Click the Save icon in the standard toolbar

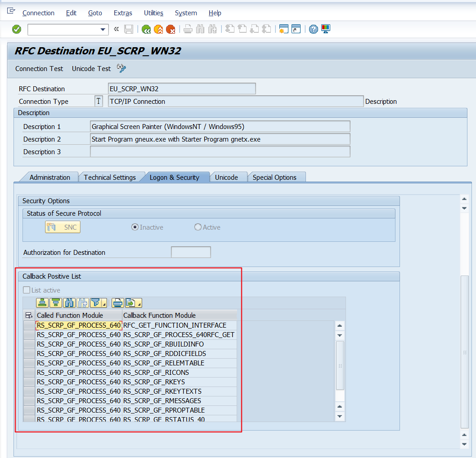pos(129,29)
